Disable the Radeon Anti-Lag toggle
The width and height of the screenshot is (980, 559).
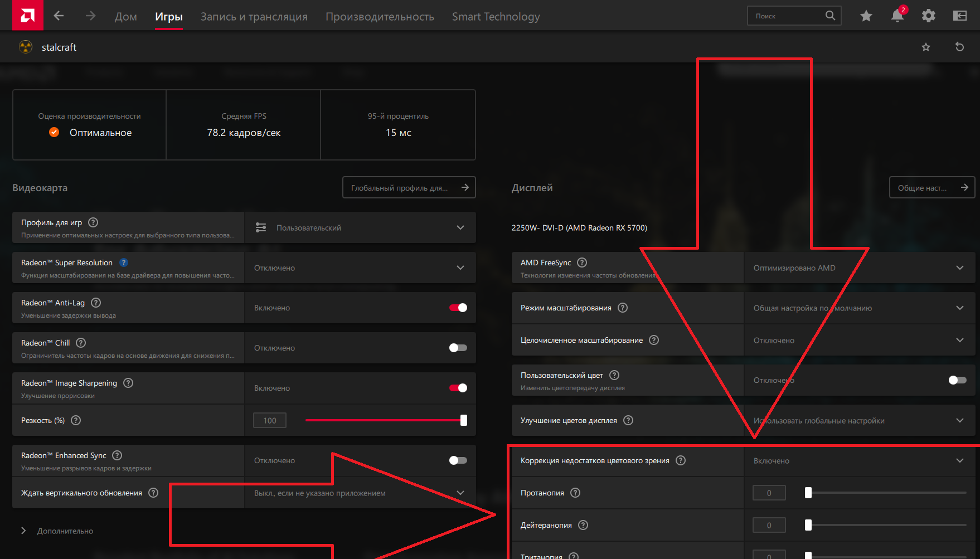coord(458,308)
